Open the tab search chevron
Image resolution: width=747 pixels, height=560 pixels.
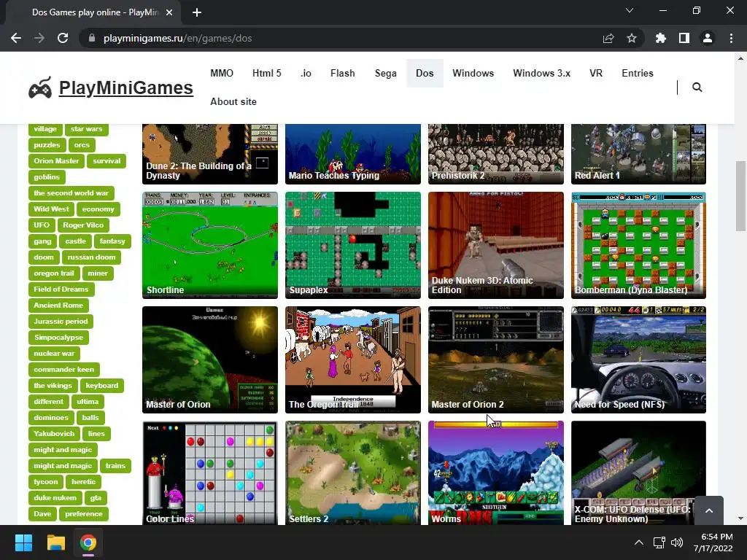[630, 10]
